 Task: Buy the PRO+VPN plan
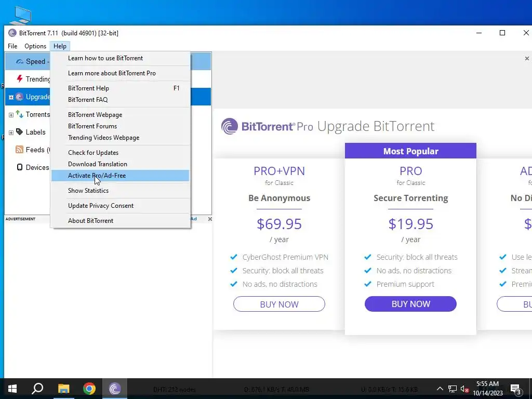click(x=279, y=304)
